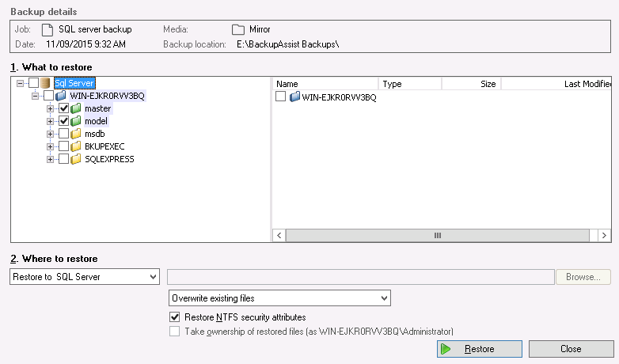
Task: Open the Restore to SQL Server dropdown
Action: click(85, 277)
